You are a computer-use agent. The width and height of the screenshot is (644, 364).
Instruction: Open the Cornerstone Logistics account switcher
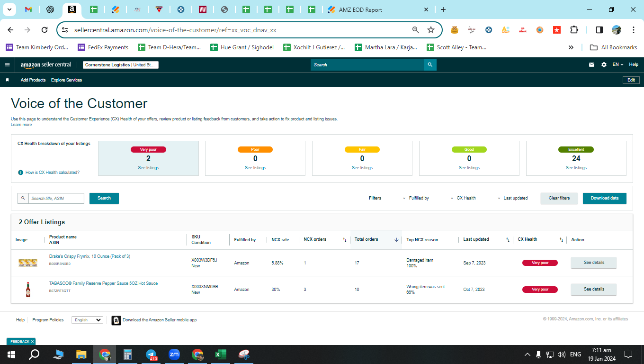tap(121, 65)
